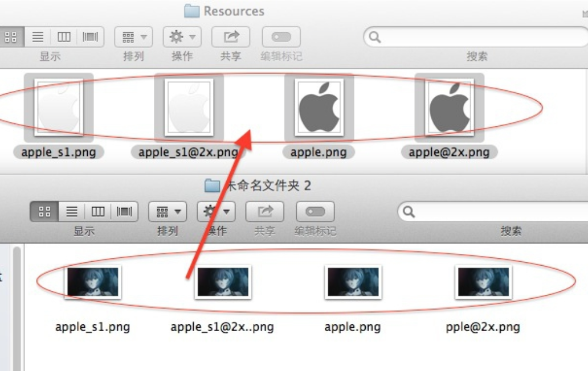Open the 排列 arrange dropdown in Resources window
This screenshot has width=588, height=371.
pyautogui.click(x=133, y=36)
